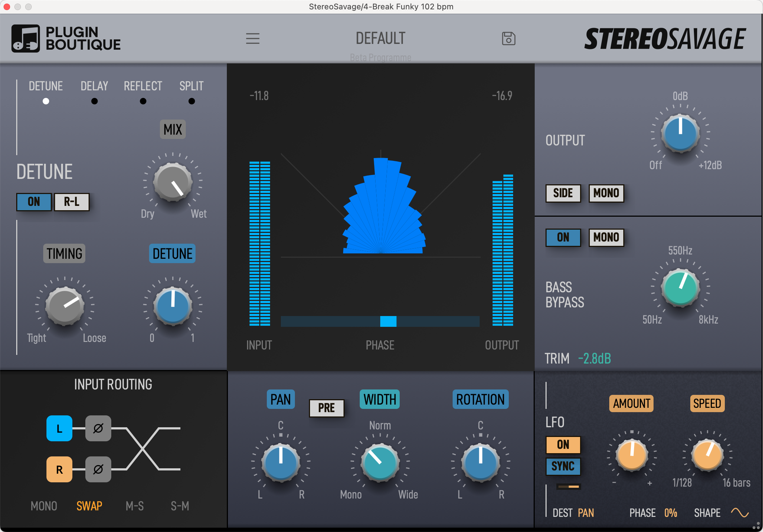Invert phase on the L channel routing
Image resolution: width=763 pixels, height=532 pixels.
[x=98, y=429]
